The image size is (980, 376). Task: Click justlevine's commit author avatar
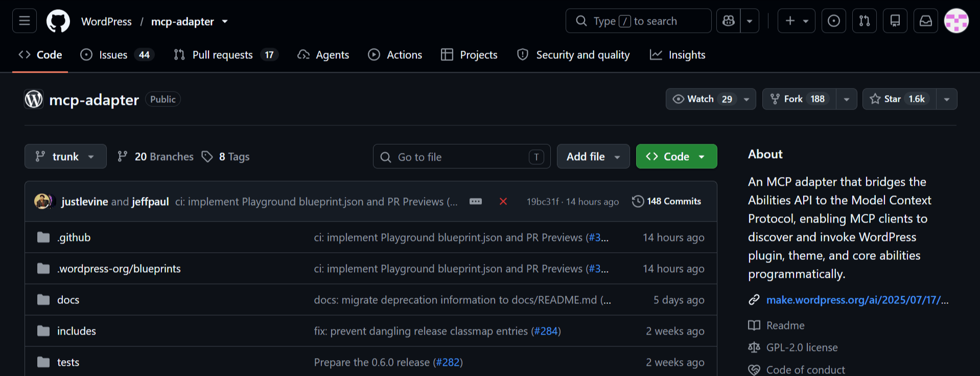tap(43, 202)
